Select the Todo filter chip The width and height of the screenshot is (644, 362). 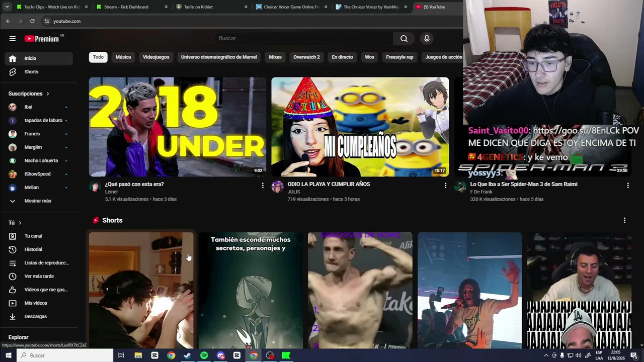(98, 57)
